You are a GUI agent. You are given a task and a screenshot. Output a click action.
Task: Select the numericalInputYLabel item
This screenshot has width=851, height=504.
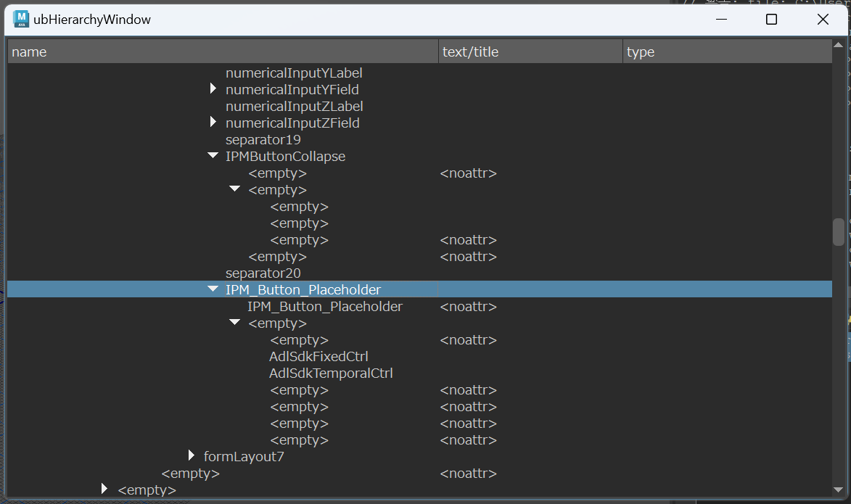pos(294,73)
